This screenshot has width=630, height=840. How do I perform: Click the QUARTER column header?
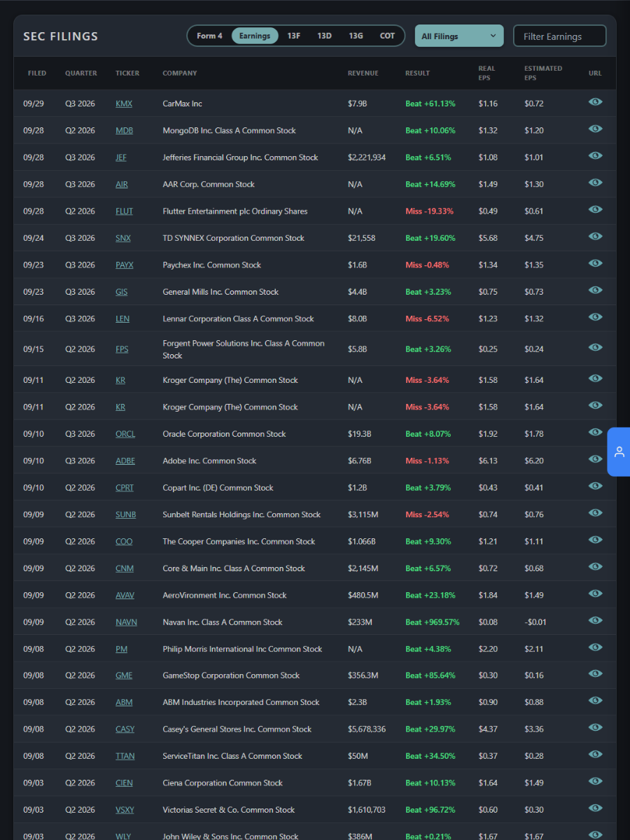point(81,73)
